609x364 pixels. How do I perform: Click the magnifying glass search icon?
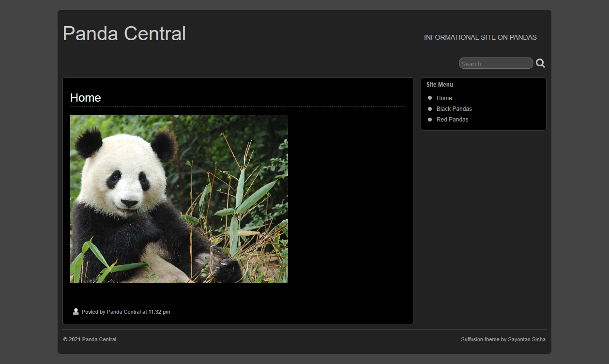tap(540, 63)
